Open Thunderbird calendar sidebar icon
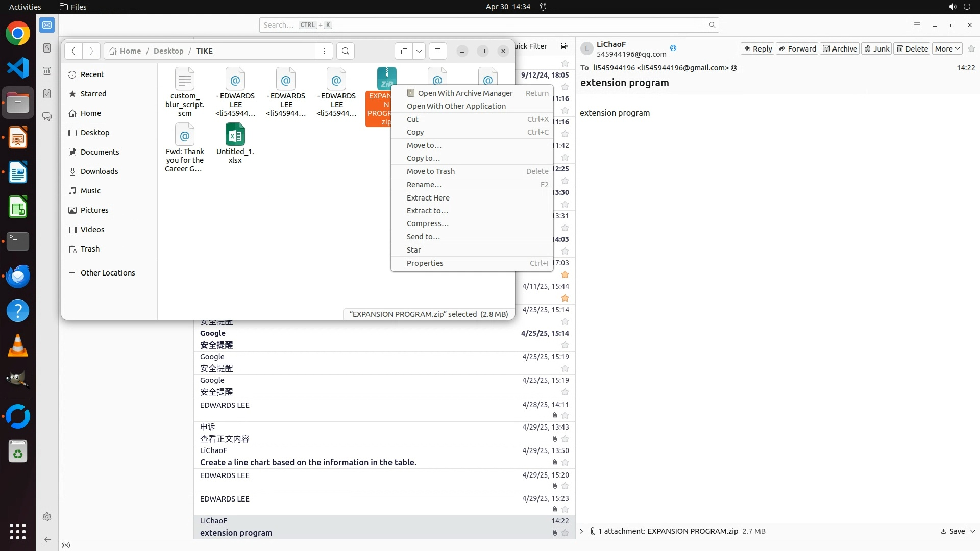 [47, 71]
